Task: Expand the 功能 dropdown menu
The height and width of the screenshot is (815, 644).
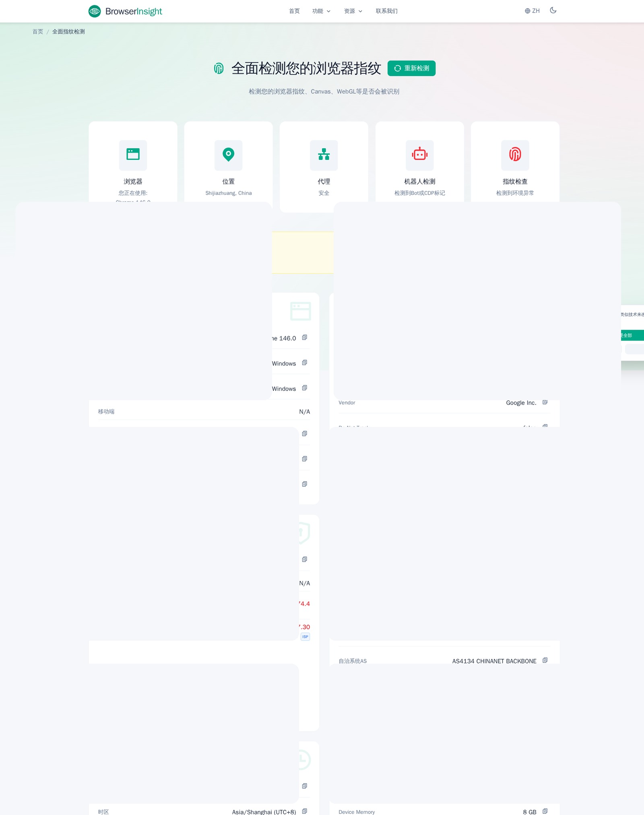Action: pos(321,11)
